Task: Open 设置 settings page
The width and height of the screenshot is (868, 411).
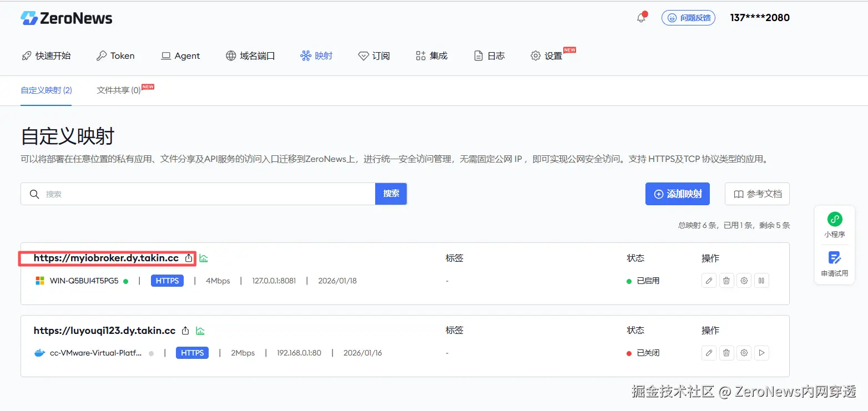Action: 547,55
